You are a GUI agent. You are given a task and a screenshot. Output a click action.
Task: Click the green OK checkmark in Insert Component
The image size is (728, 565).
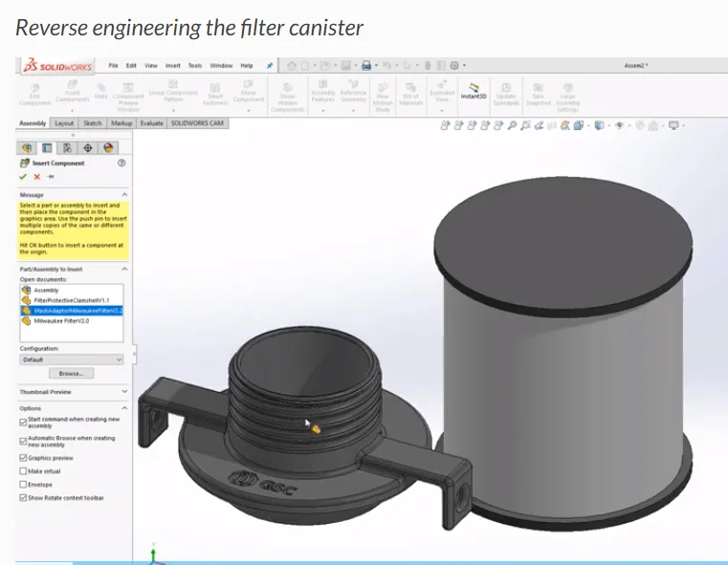click(23, 177)
